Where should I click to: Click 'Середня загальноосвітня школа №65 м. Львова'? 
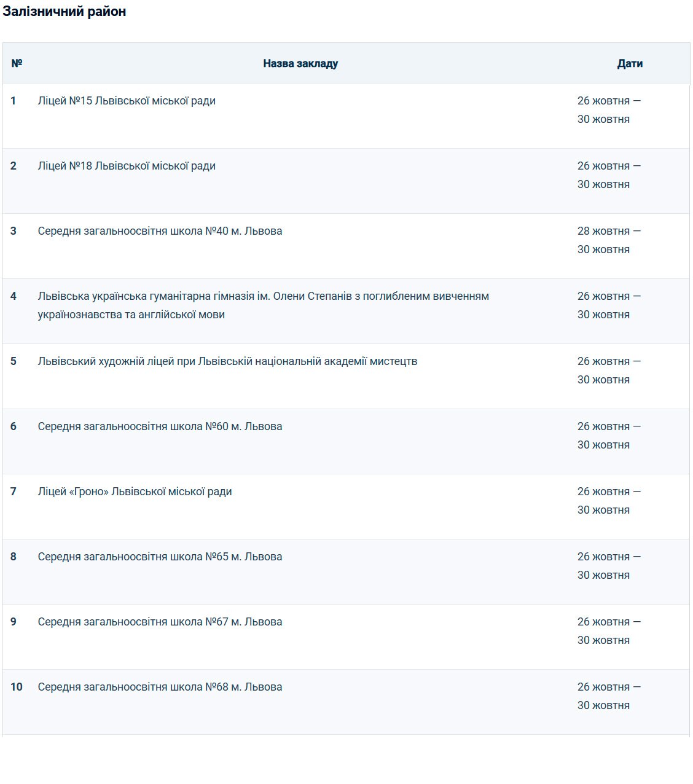[160, 557]
